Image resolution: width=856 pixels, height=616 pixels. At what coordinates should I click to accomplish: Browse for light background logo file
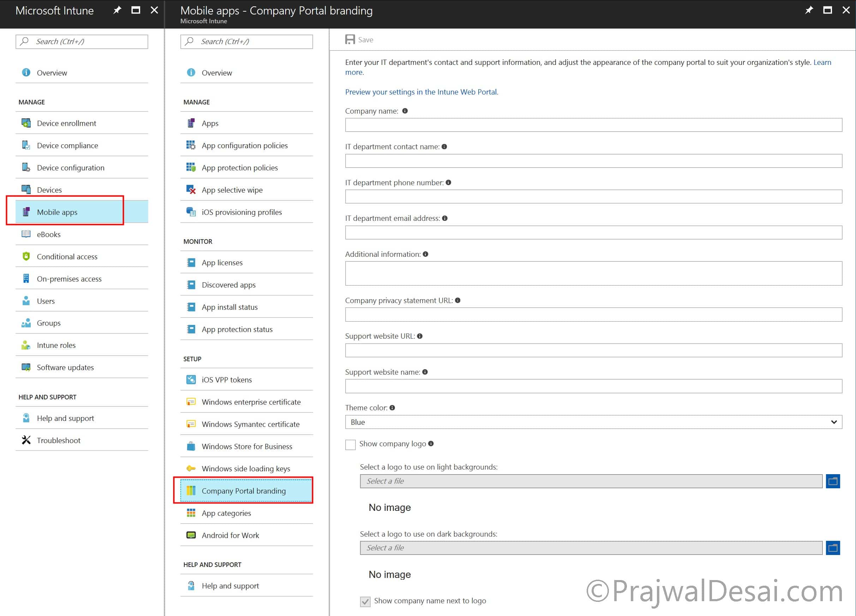pyautogui.click(x=833, y=481)
